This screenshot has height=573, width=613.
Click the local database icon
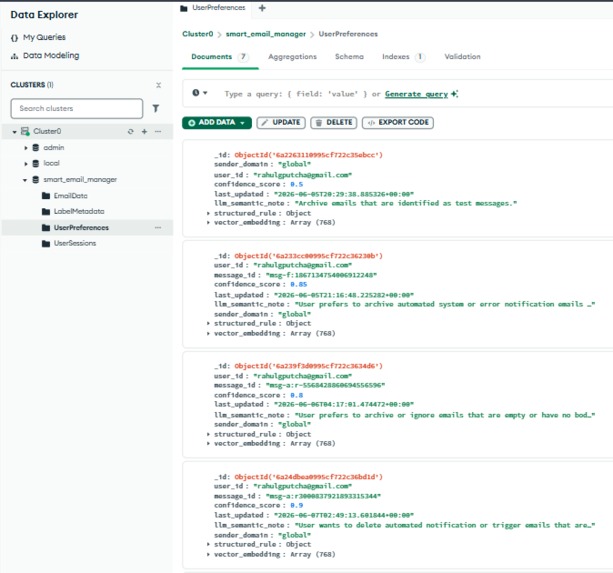point(36,163)
